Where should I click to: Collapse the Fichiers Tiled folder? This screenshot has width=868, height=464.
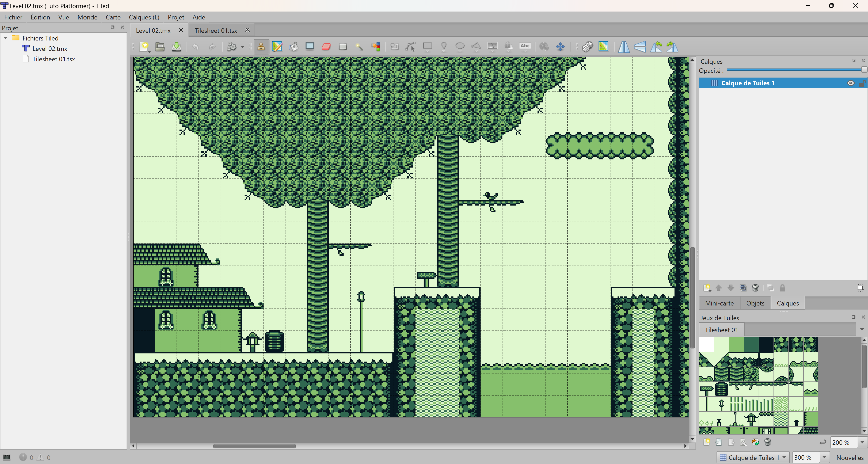(6, 38)
